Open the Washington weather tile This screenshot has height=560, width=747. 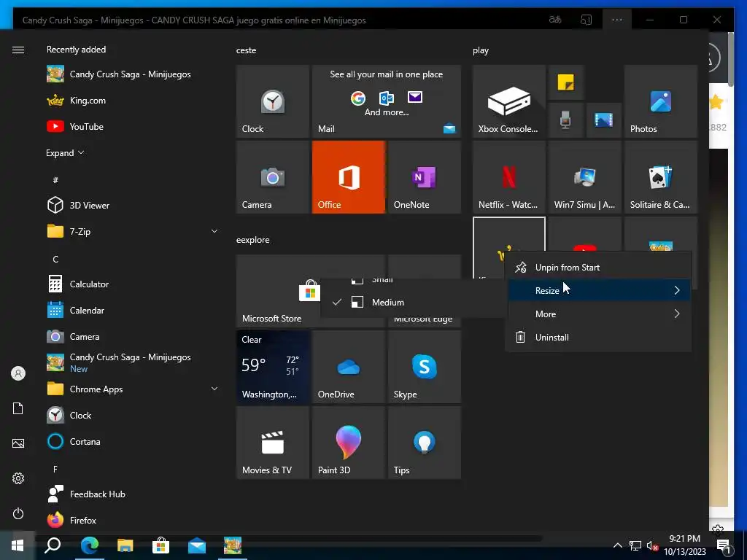point(273,367)
